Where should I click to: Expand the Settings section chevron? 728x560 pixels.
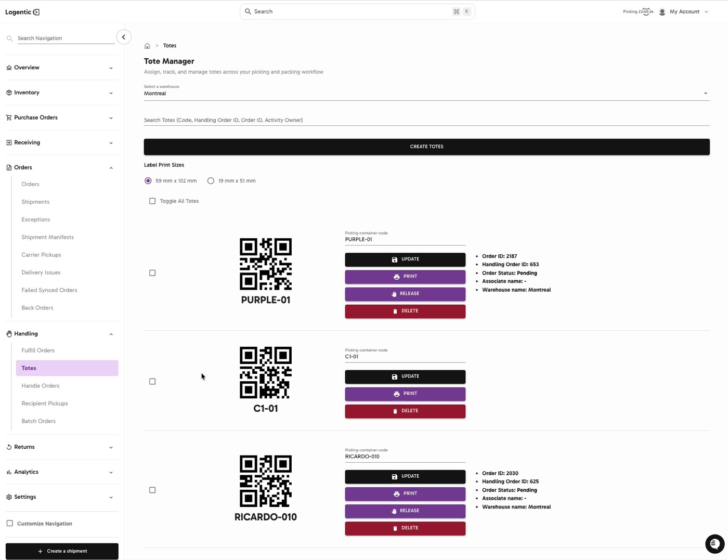(x=111, y=498)
